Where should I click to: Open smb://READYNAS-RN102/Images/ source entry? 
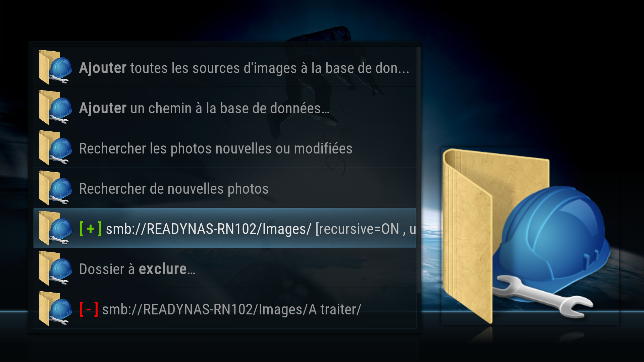(x=225, y=228)
